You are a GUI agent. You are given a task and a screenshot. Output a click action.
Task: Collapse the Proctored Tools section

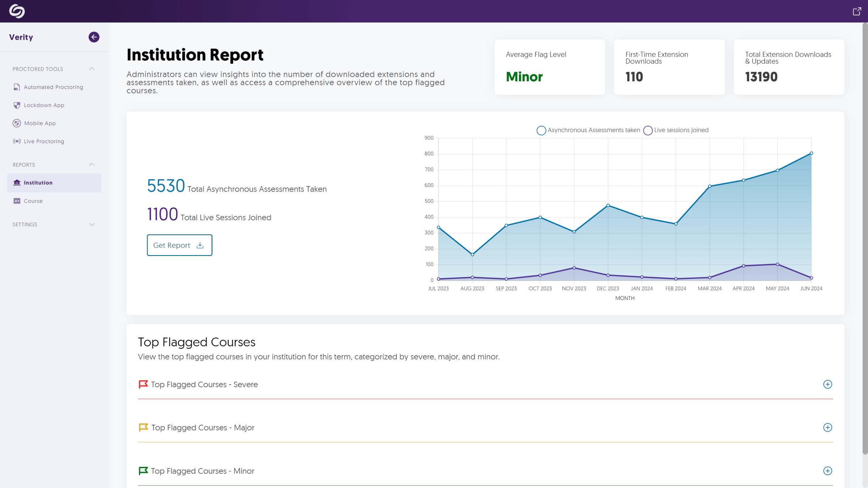pyautogui.click(x=92, y=69)
